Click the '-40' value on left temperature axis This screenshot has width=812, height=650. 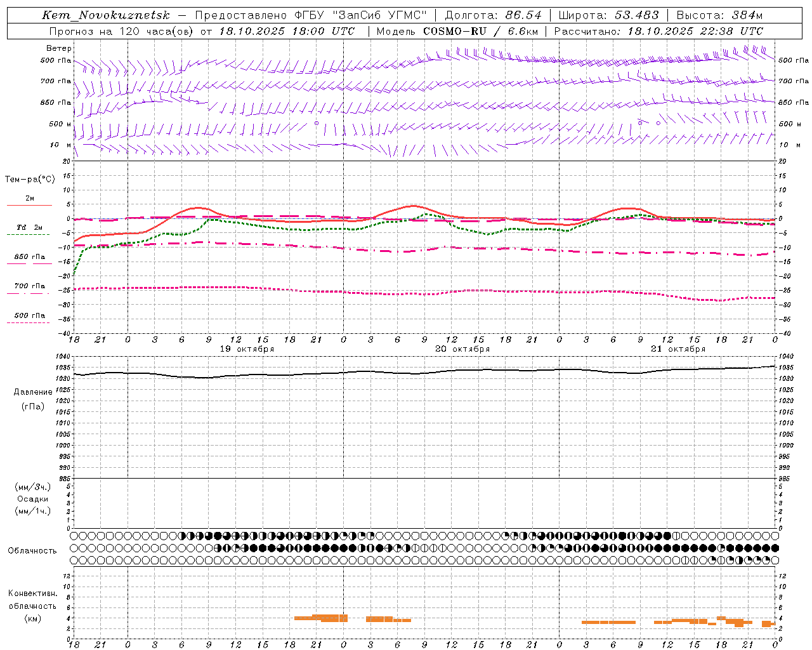click(64, 333)
